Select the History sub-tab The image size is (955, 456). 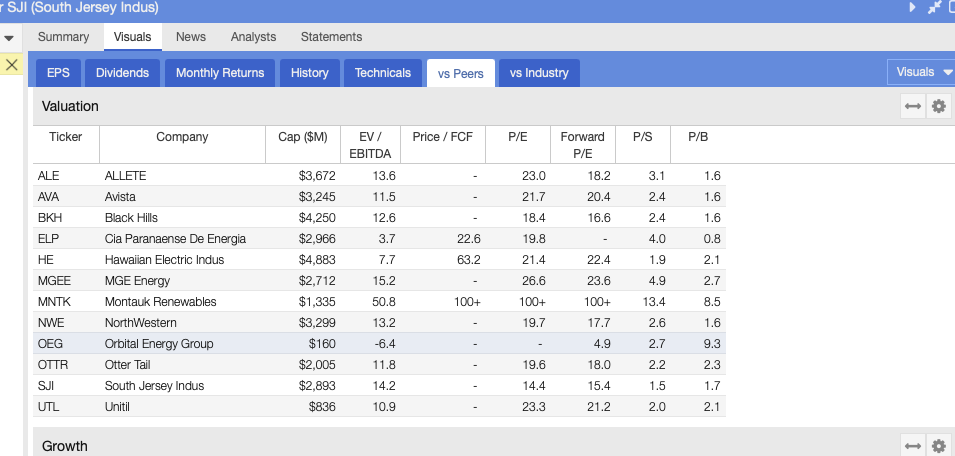(309, 73)
